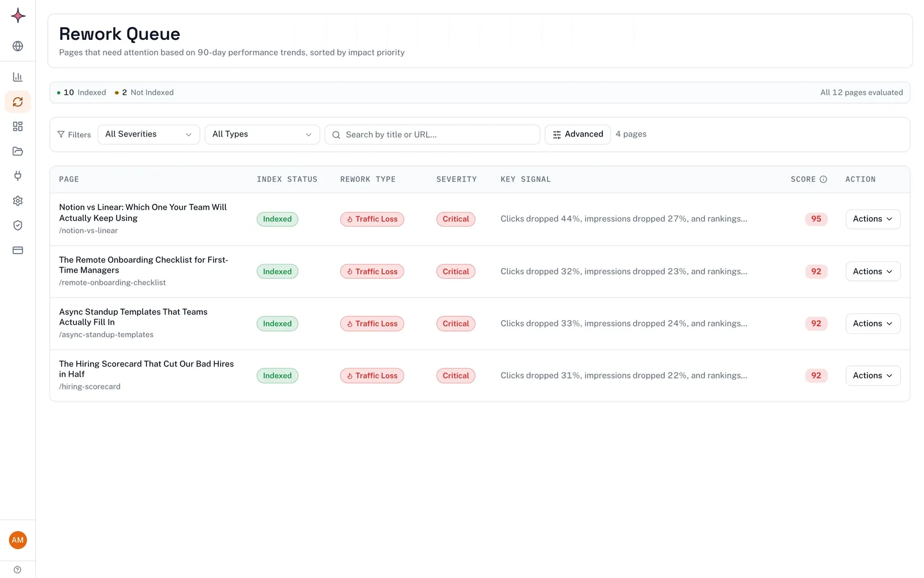Open the shield check icon
The height and width of the screenshot is (578, 924).
coord(18,225)
